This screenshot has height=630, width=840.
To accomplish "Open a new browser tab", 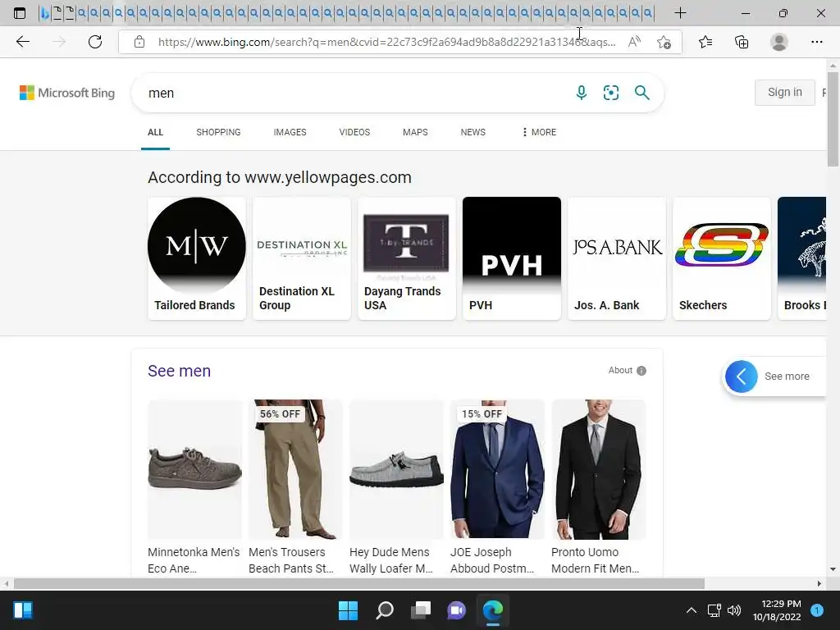I will pyautogui.click(x=680, y=13).
